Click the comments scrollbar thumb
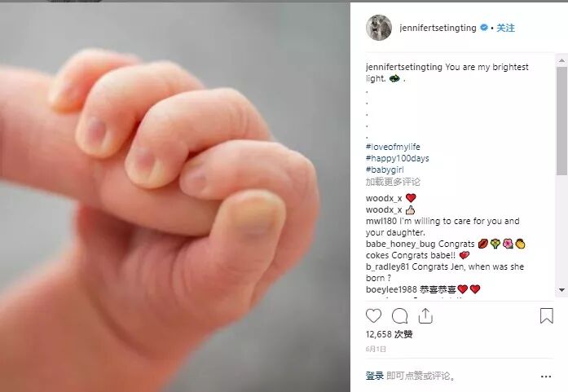568x392 pixels. point(561,121)
